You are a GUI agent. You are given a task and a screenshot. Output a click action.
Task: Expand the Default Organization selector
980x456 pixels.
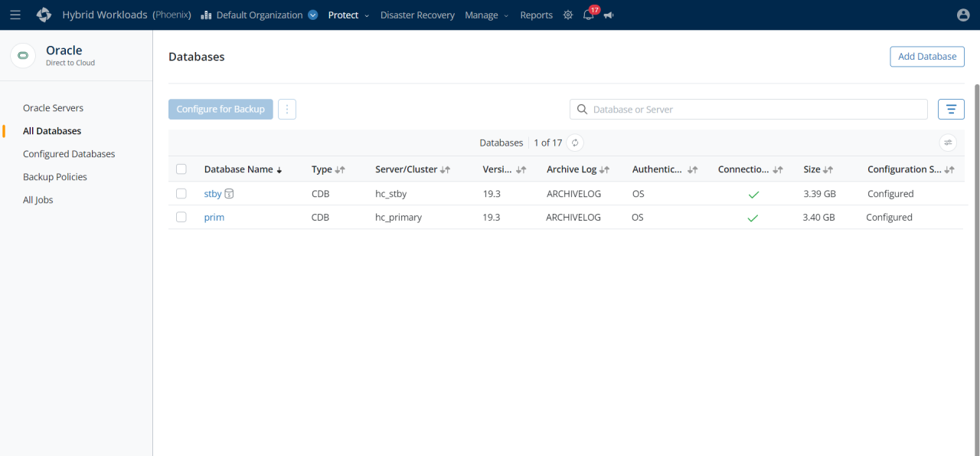pos(311,15)
